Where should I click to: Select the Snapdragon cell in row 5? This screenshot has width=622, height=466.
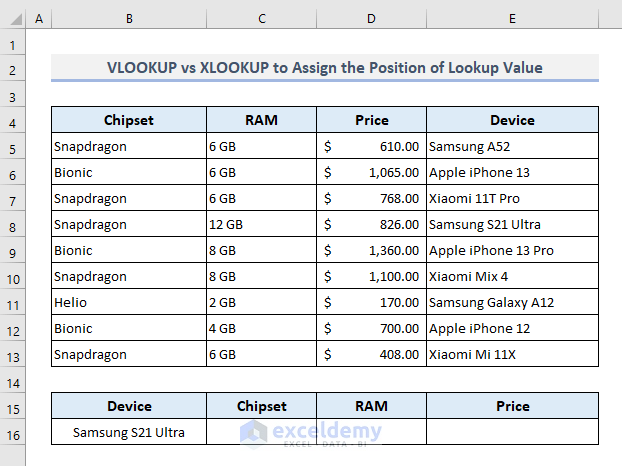coord(129,146)
